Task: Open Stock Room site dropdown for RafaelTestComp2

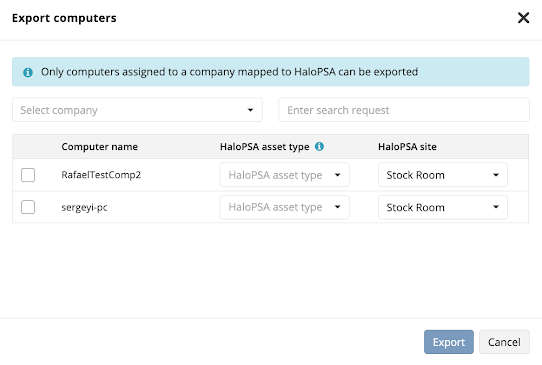Action: [443, 175]
